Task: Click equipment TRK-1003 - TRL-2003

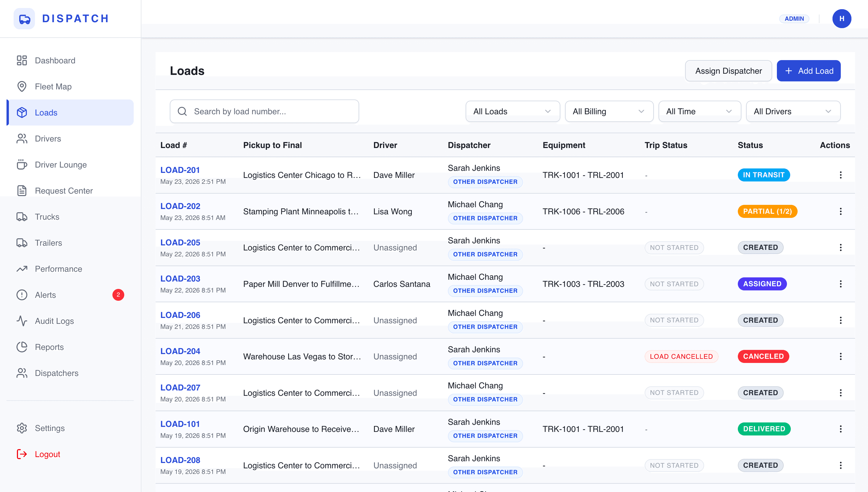Action: pyautogui.click(x=583, y=284)
